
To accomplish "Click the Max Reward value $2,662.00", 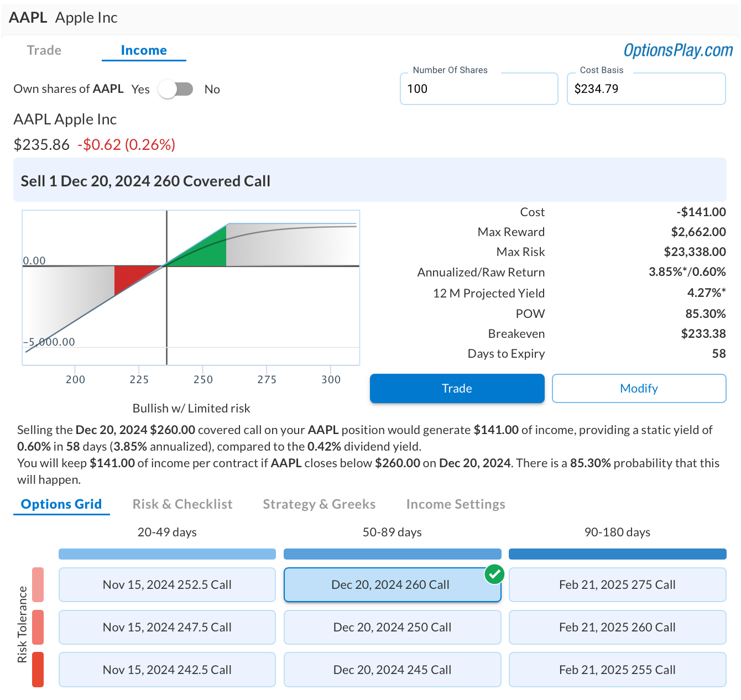I will (698, 232).
